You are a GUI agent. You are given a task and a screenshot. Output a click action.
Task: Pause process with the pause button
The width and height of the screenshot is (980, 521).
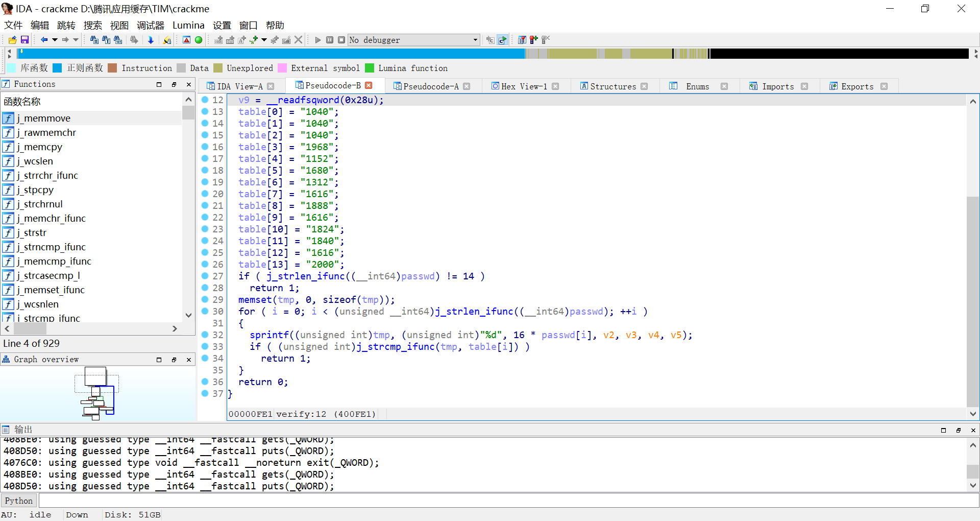tap(330, 40)
